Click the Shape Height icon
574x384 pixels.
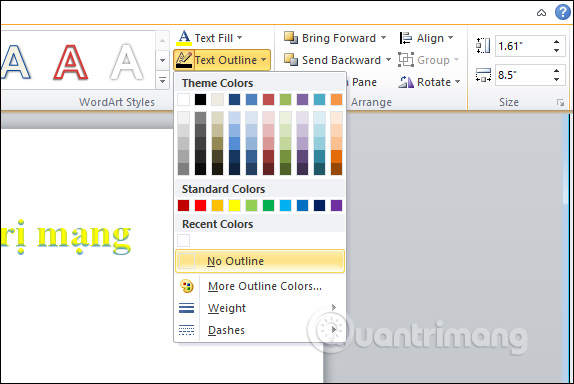[x=483, y=46]
